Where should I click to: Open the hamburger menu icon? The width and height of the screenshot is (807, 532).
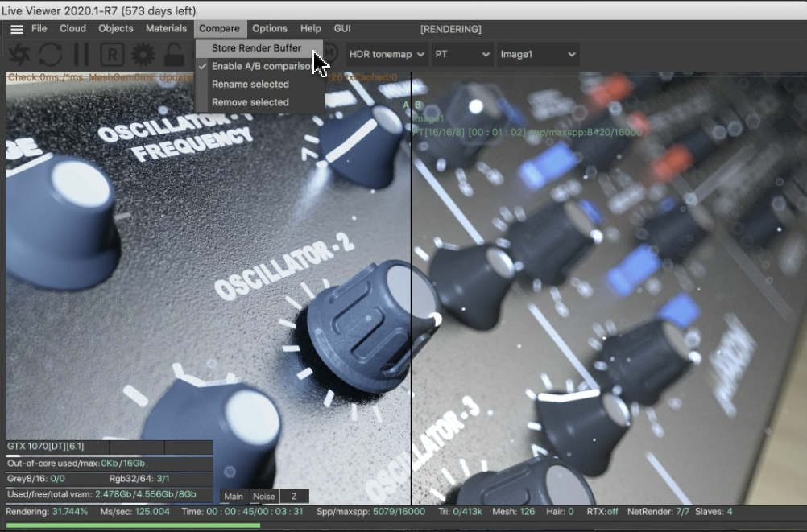pos(16,29)
